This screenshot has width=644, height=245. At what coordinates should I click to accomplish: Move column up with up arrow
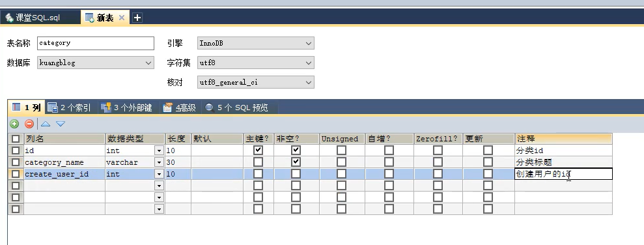pos(46,124)
